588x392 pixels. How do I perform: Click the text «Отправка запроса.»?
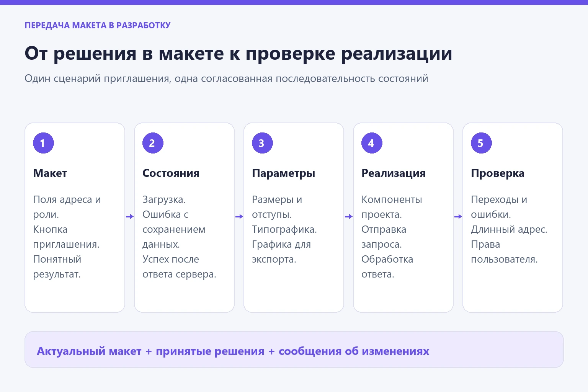(384, 237)
